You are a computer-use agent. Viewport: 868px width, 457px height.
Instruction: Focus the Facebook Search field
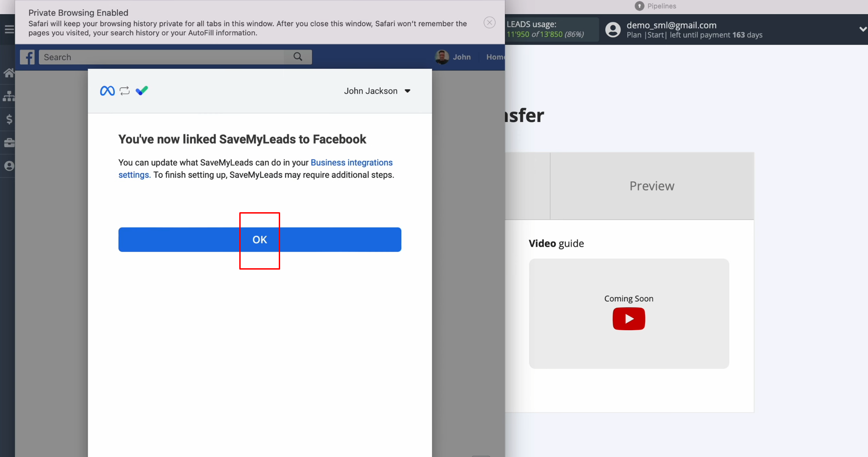(162, 57)
